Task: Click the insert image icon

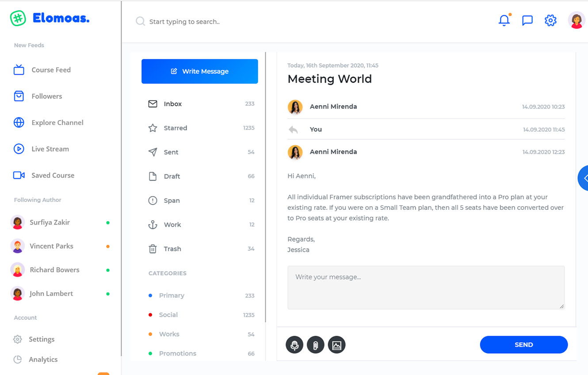Action: tap(336, 345)
